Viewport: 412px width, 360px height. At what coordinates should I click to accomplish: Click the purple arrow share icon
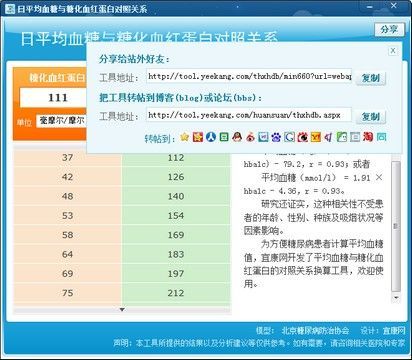[329, 137]
